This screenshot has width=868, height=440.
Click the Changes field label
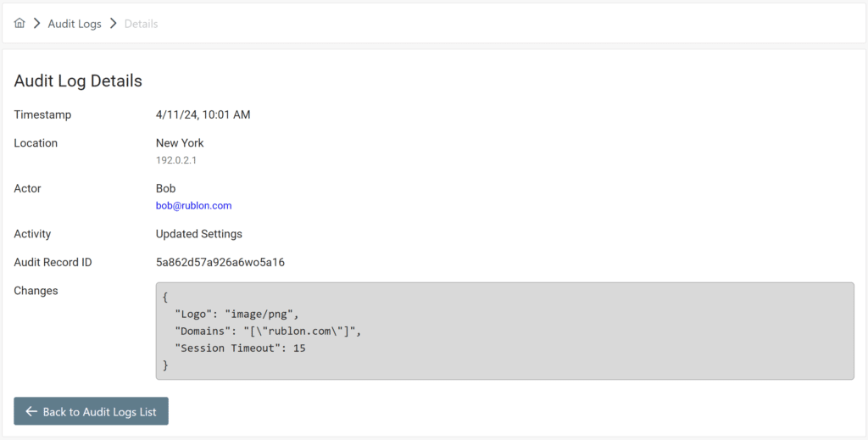tap(36, 291)
